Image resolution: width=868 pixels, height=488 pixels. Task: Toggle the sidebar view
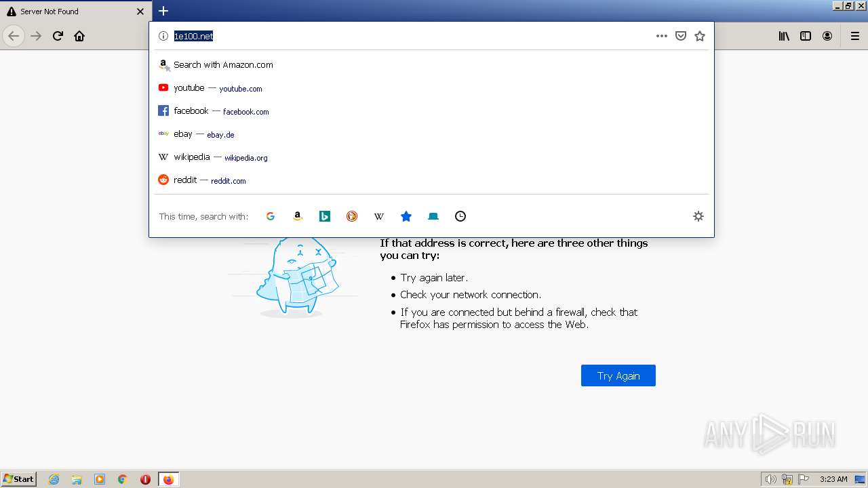806,36
